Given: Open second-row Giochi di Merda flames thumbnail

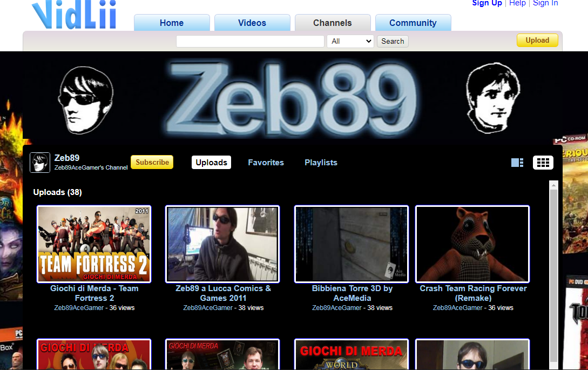Looking at the screenshot, I should (x=94, y=354).
